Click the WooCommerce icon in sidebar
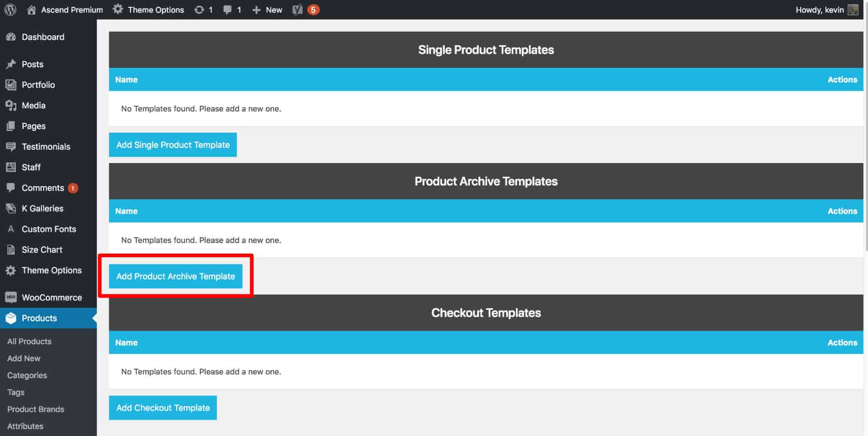This screenshot has height=436, width=868. click(x=11, y=297)
